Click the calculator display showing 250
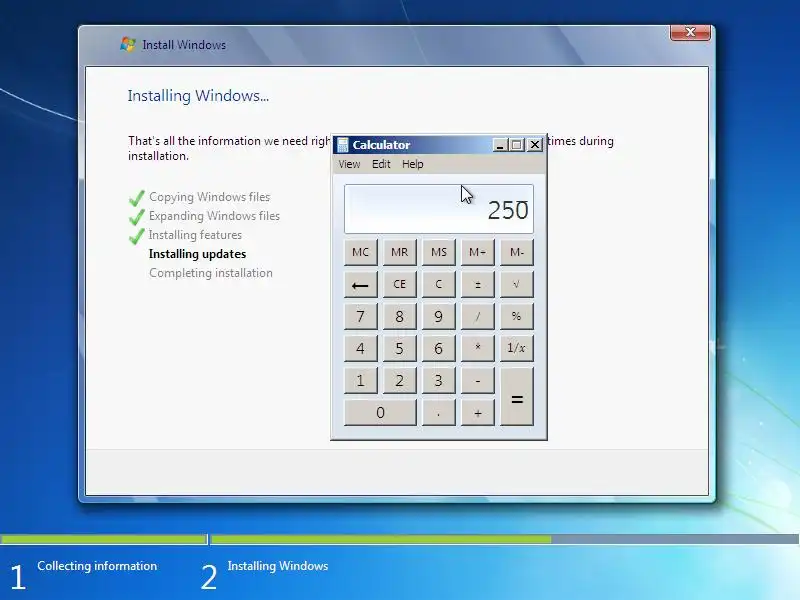The width and height of the screenshot is (800, 600). coord(439,209)
